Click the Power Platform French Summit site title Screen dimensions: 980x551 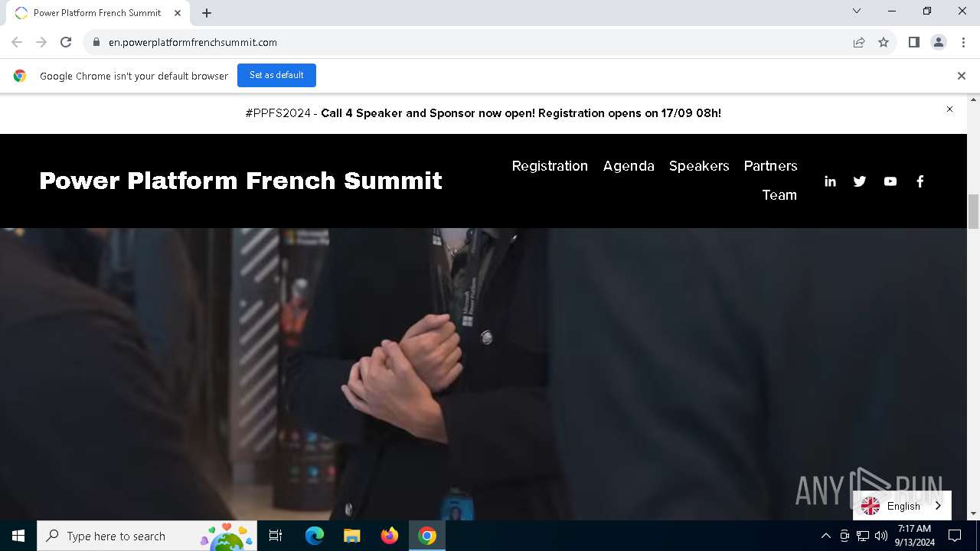point(240,181)
